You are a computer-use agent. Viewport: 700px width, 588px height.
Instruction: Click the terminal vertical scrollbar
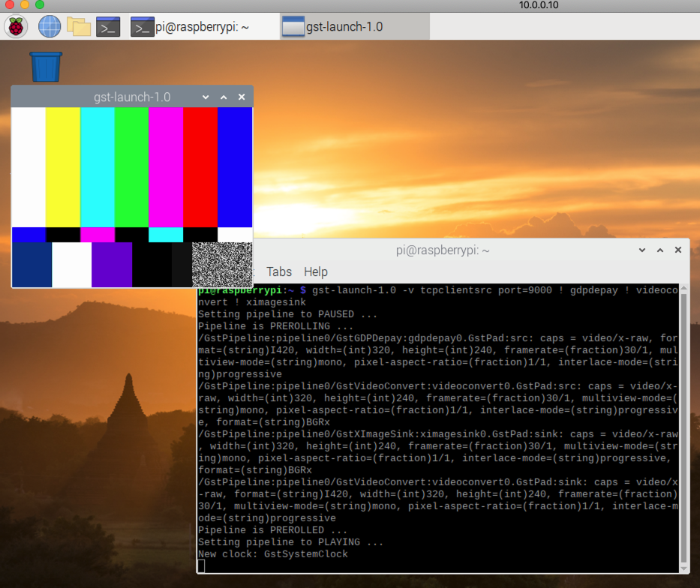[x=683, y=428]
